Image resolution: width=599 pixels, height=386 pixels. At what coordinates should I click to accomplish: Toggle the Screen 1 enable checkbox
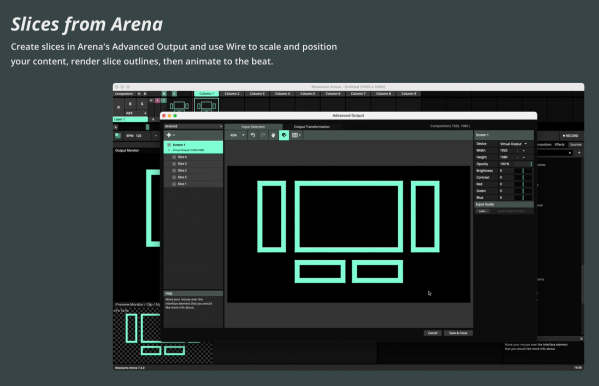click(x=169, y=145)
